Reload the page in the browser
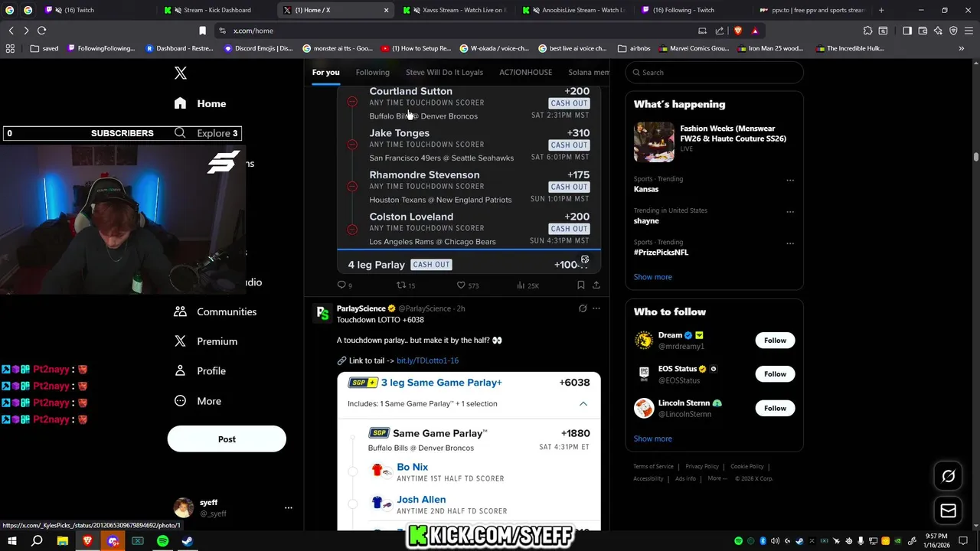Screen dimensions: 980x551 tap(42, 31)
